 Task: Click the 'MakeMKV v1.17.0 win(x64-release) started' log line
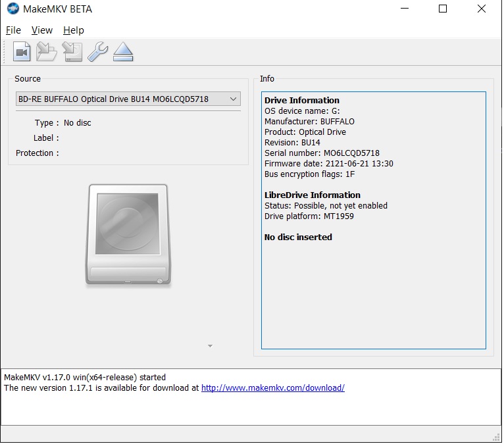point(85,378)
